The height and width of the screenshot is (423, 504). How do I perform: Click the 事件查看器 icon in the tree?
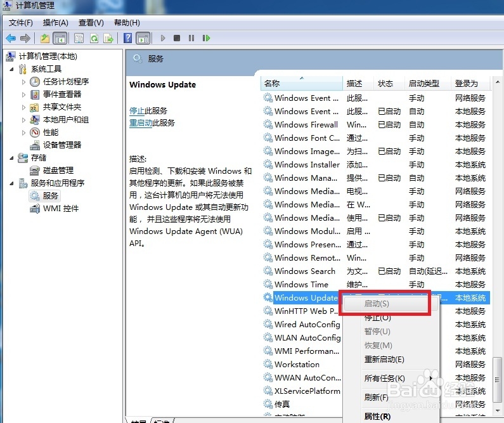tap(35, 94)
